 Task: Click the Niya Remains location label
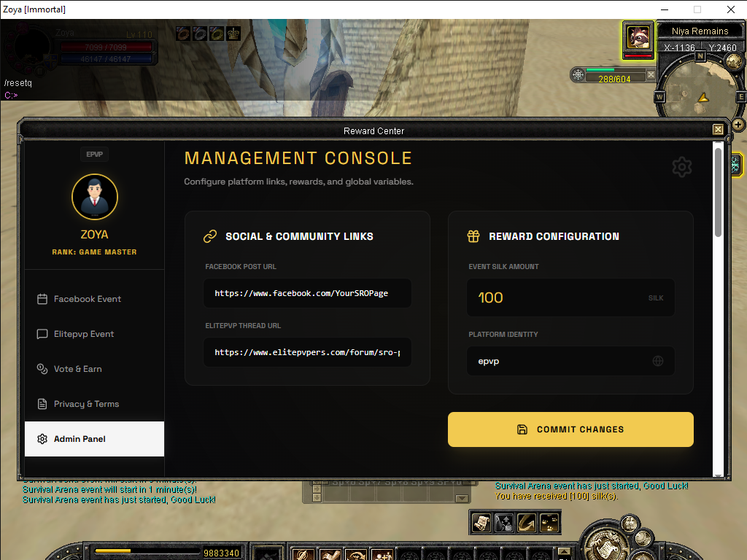point(700,31)
